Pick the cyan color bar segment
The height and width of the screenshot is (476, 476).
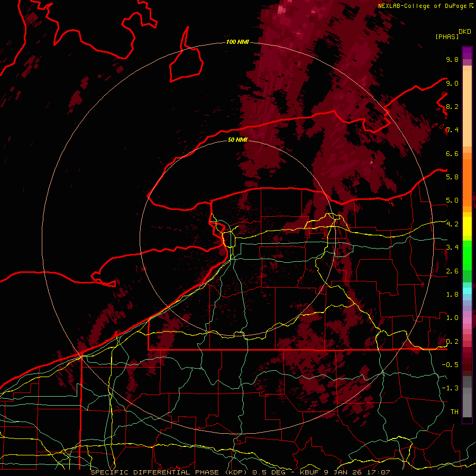[x=467, y=290]
